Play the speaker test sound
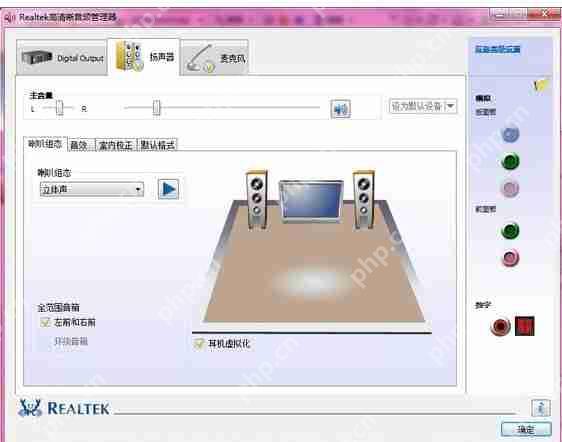 [168, 189]
